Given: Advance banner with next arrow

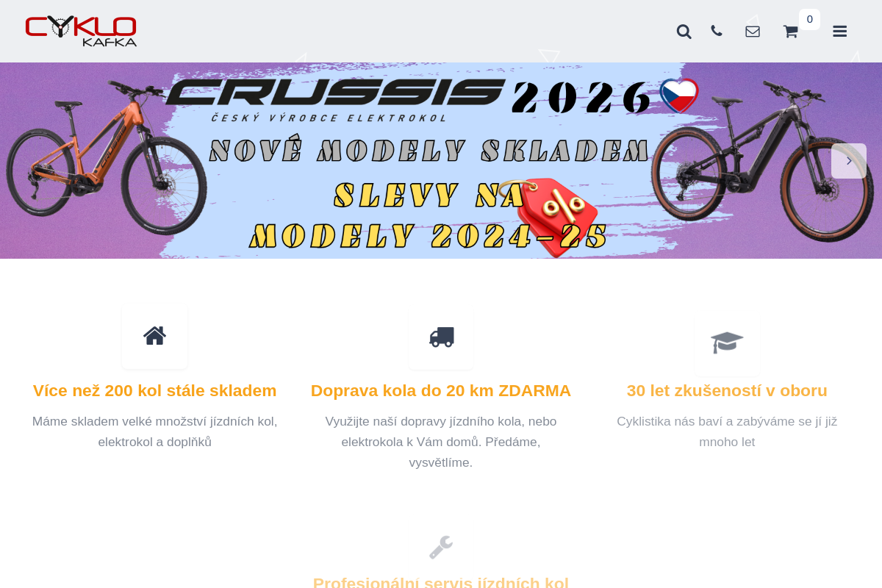Looking at the screenshot, I should click(849, 161).
